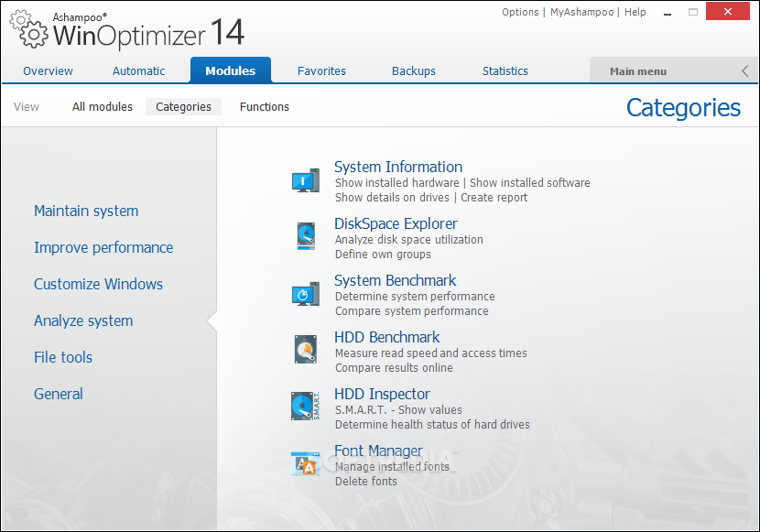Screen dimensions: 760x532
Task: Switch to the Overview tab
Action: point(48,71)
